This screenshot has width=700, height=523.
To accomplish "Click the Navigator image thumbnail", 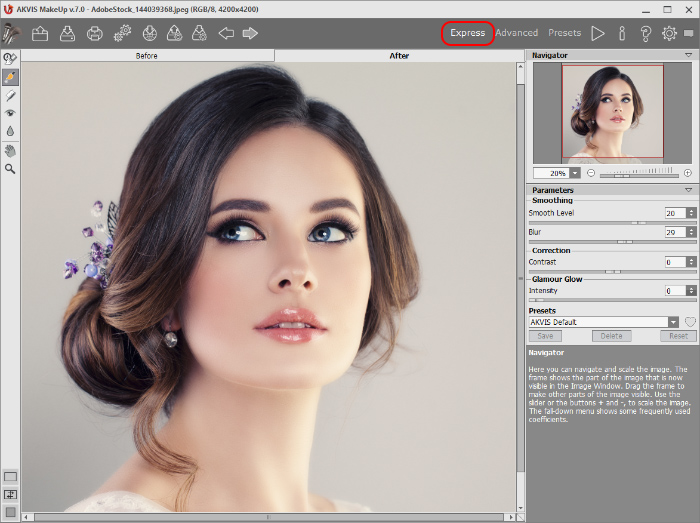I will 612,112.
